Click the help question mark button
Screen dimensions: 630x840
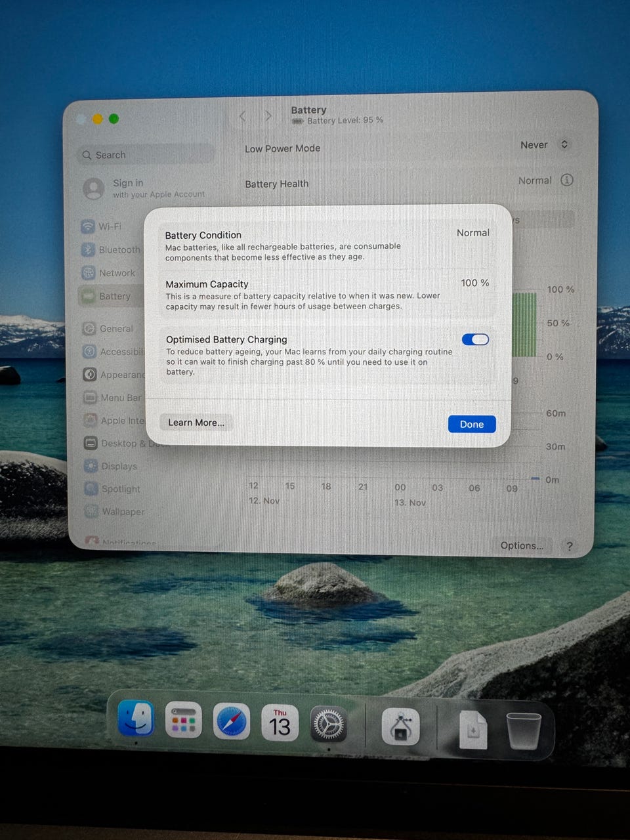[569, 546]
